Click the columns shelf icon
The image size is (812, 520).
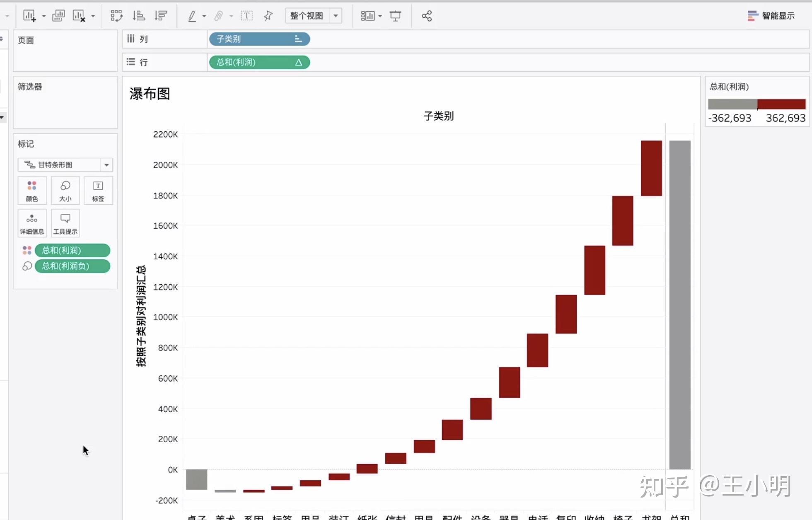click(x=131, y=39)
